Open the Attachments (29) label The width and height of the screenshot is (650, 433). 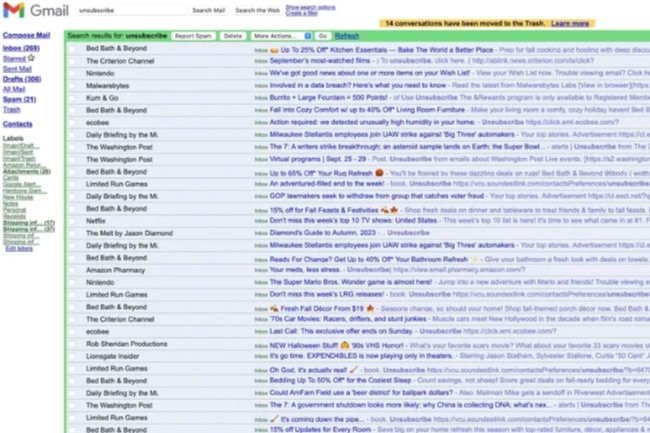[x=27, y=172]
